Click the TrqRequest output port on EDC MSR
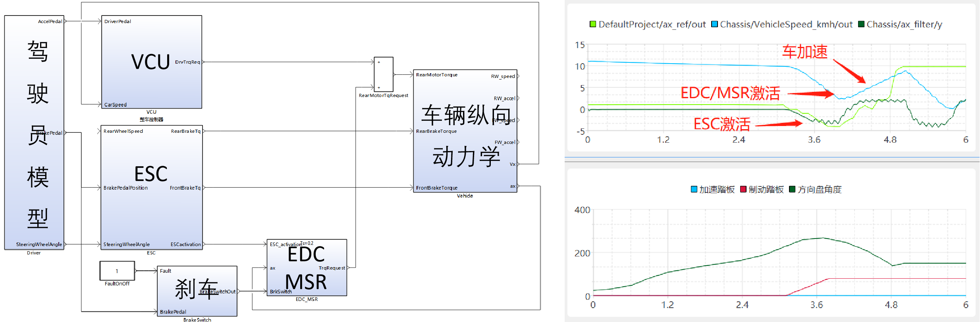 pos(332,268)
